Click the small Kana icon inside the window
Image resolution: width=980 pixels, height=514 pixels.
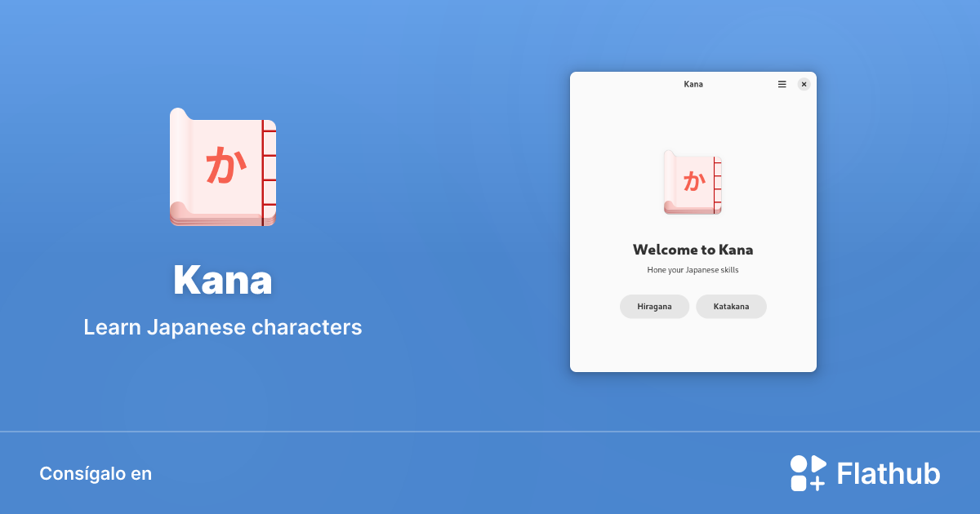click(692, 181)
